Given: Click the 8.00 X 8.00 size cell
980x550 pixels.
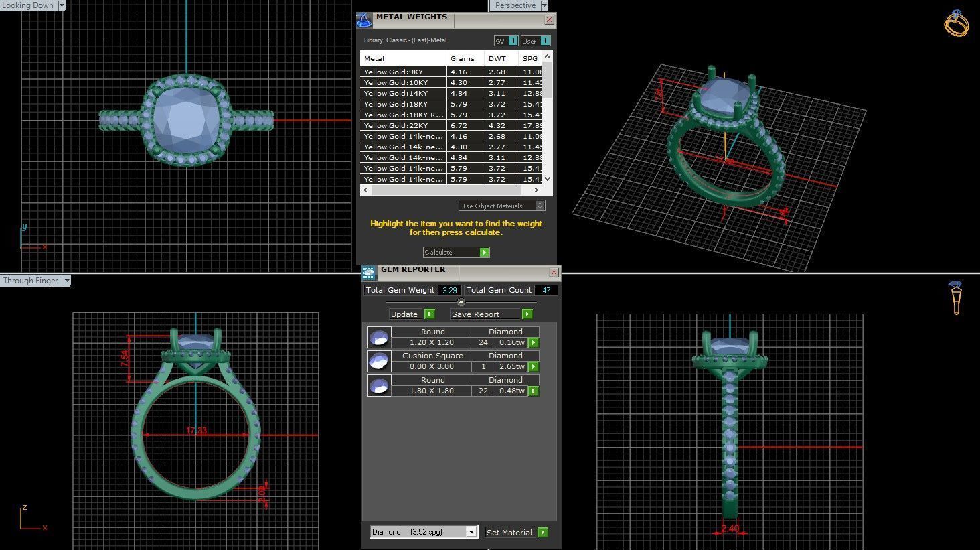Looking at the screenshot, I should (x=432, y=366).
